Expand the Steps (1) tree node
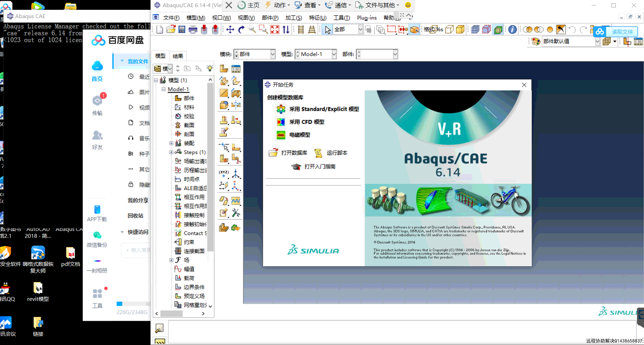Image resolution: width=644 pixels, height=345 pixels. tap(171, 152)
